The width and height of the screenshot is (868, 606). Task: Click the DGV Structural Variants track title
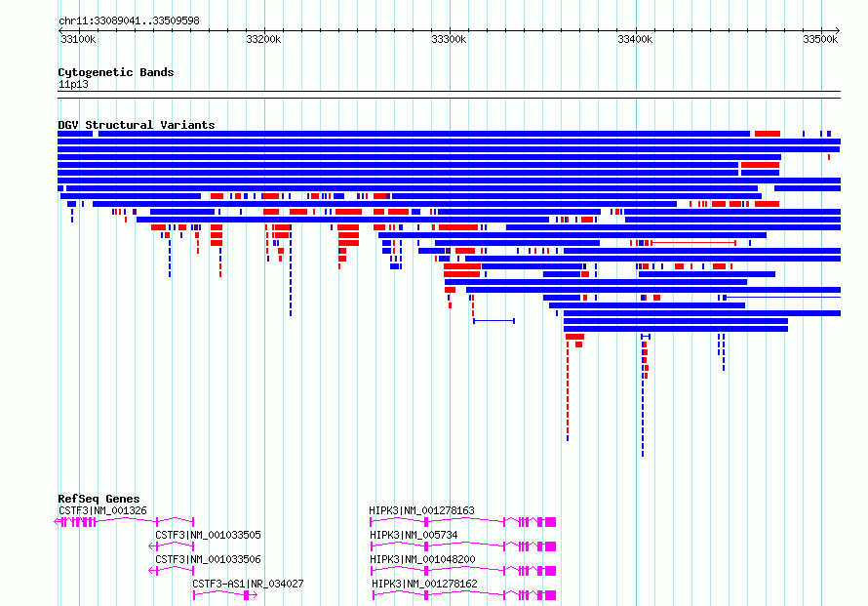tap(137, 125)
